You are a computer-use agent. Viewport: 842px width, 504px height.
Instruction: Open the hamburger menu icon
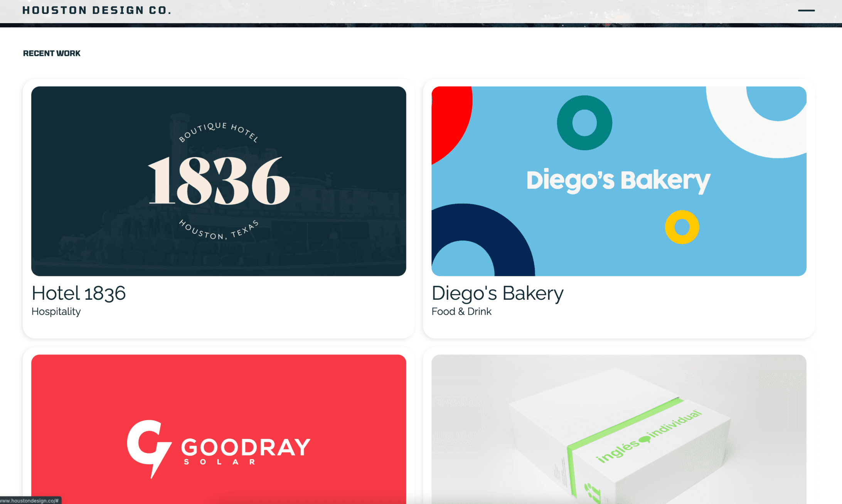click(806, 10)
